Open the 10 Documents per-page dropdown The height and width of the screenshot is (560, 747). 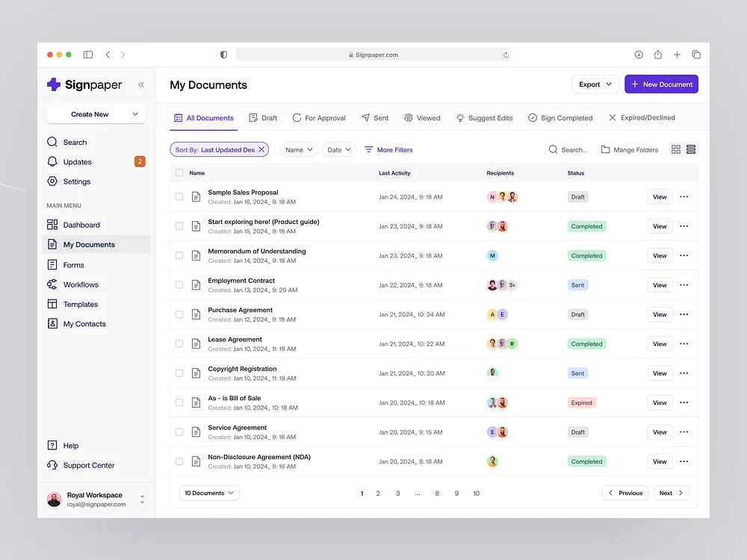click(209, 493)
